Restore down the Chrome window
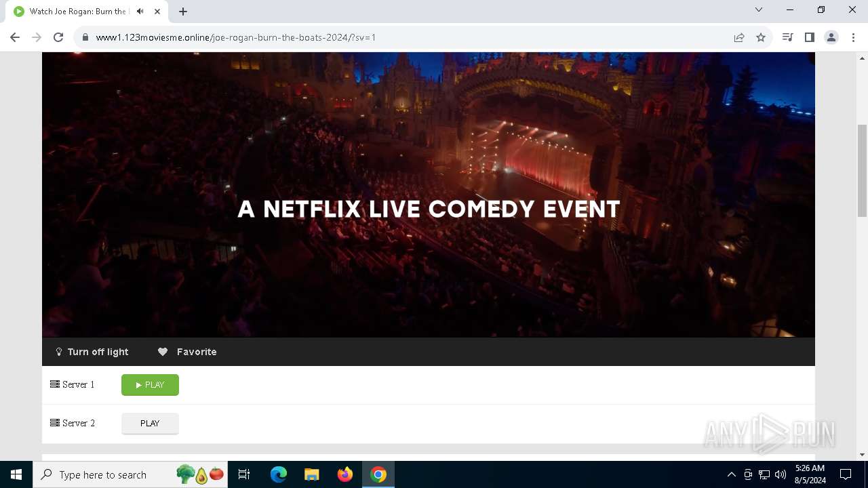868x488 pixels. (x=821, y=9)
